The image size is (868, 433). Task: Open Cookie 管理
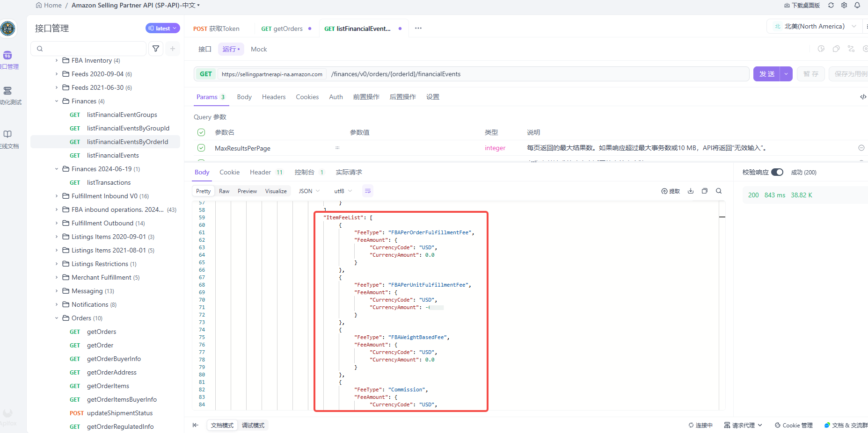coord(794,425)
